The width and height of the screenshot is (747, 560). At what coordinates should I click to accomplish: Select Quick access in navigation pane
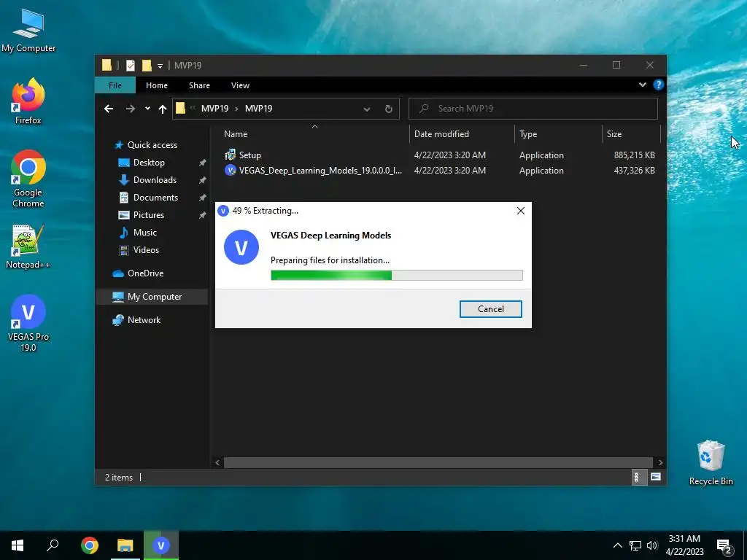click(152, 145)
